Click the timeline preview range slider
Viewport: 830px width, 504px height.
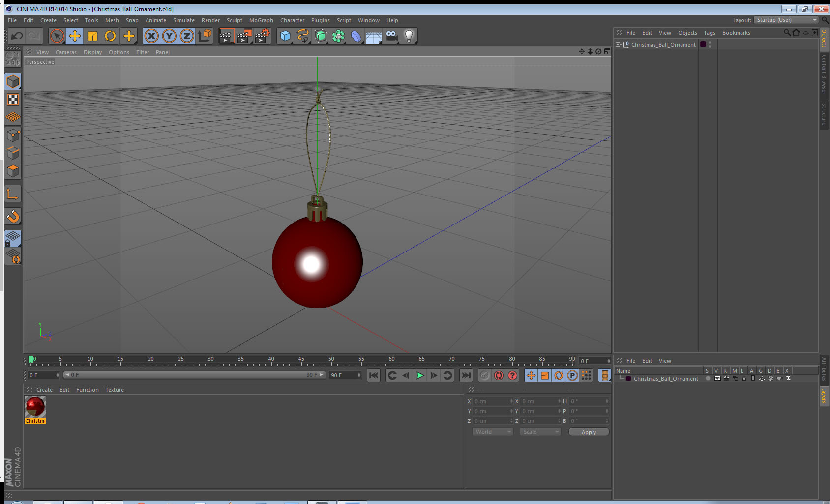[195, 375]
